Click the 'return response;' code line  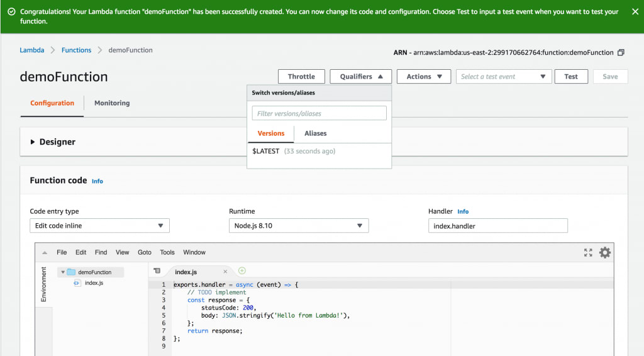click(x=215, y=331)
